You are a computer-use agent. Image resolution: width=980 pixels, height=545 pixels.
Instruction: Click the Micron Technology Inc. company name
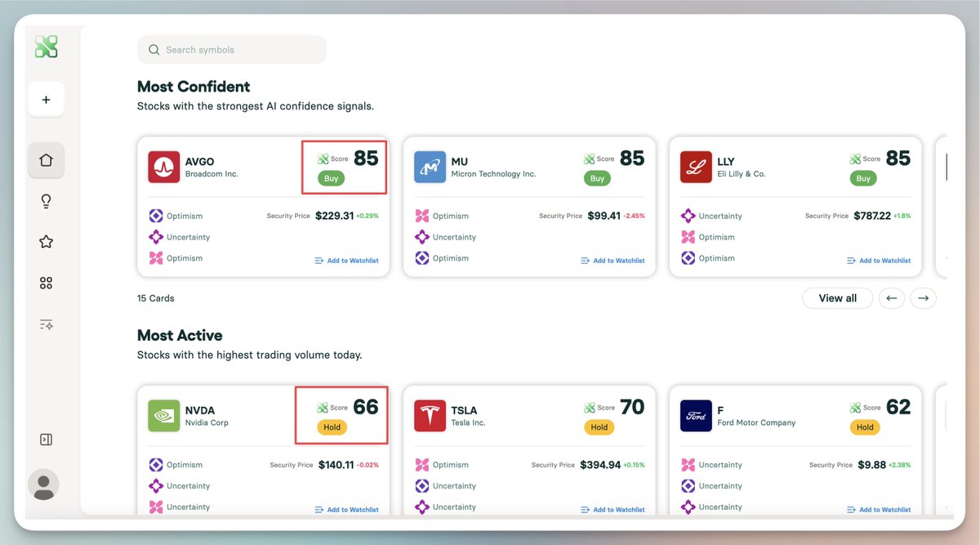[493, 174]
